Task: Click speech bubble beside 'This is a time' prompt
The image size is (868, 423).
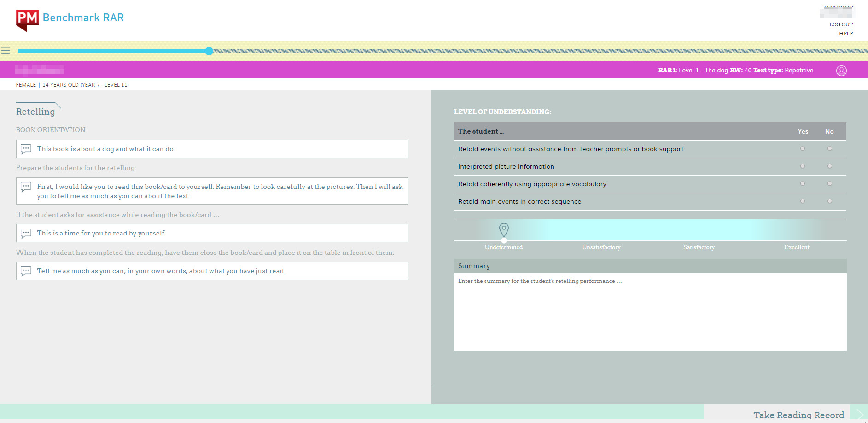Action: point(26,233)
